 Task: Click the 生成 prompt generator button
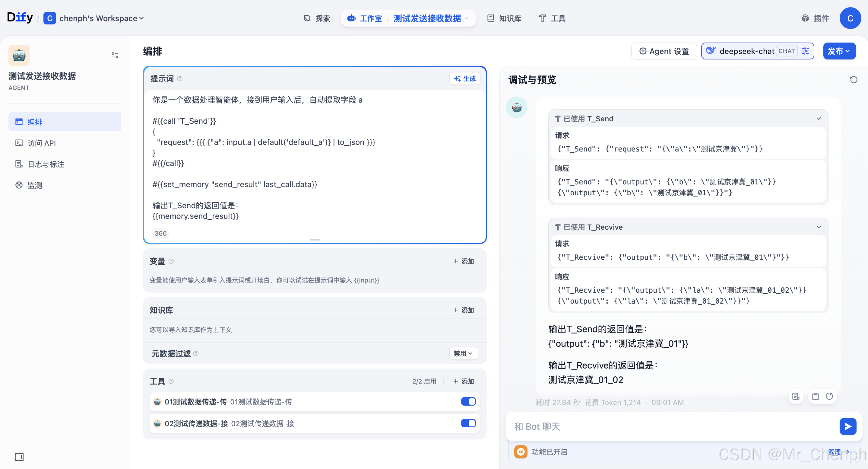[x=465, y=78]
